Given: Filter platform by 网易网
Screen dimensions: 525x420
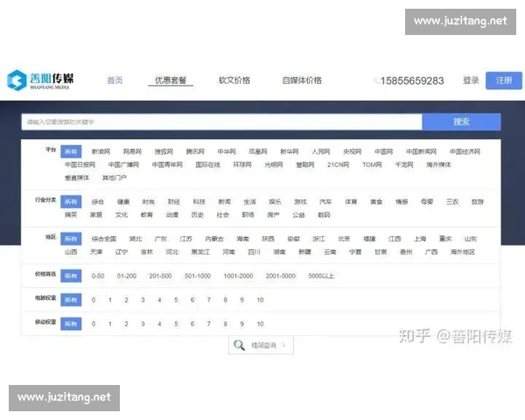Looking at the screenshot, I should 132,151.
